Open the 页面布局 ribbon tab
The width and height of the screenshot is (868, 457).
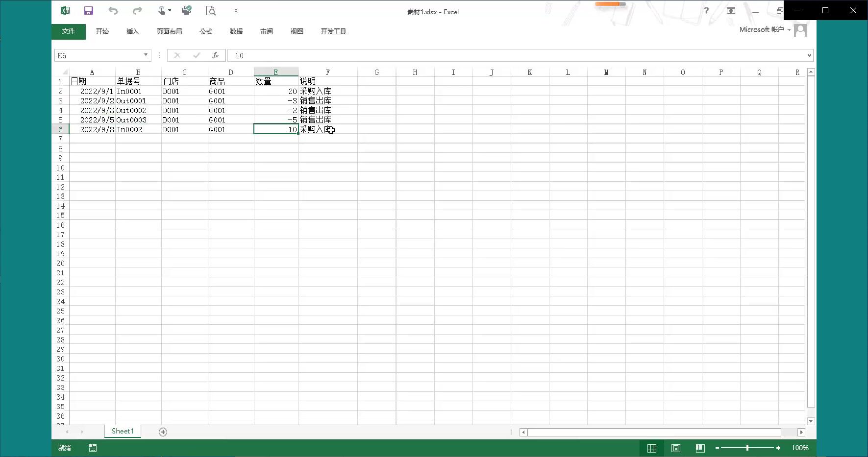[x=170, y=31]
